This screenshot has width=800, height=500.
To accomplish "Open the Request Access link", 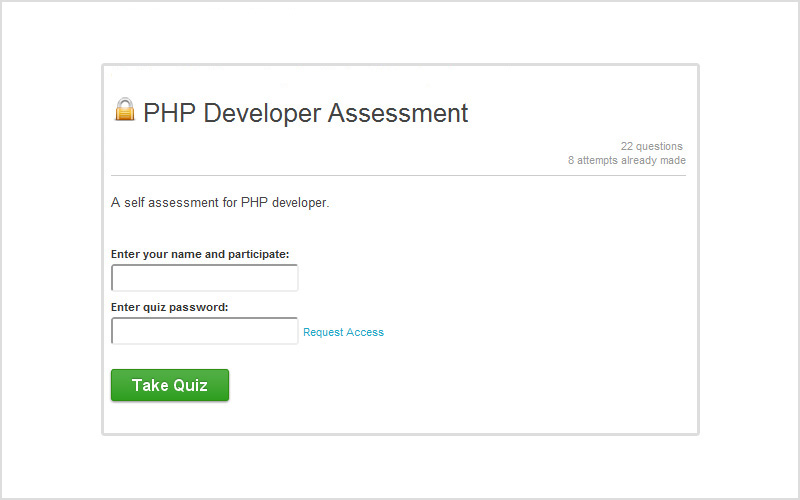I will (x=343, y=332).
